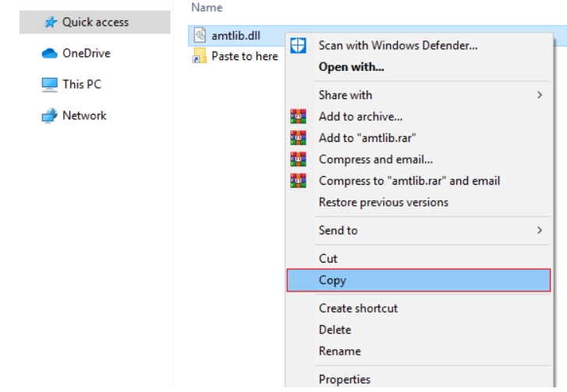The height and width of the screenshot is (392, 567).
Task: Expand the 'Send to' submenu arrow
Action: [x=539, y=231]
